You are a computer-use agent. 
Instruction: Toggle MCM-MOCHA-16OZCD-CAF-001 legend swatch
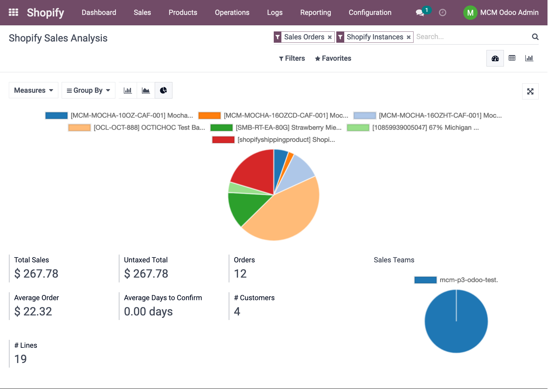click(209, 116)
